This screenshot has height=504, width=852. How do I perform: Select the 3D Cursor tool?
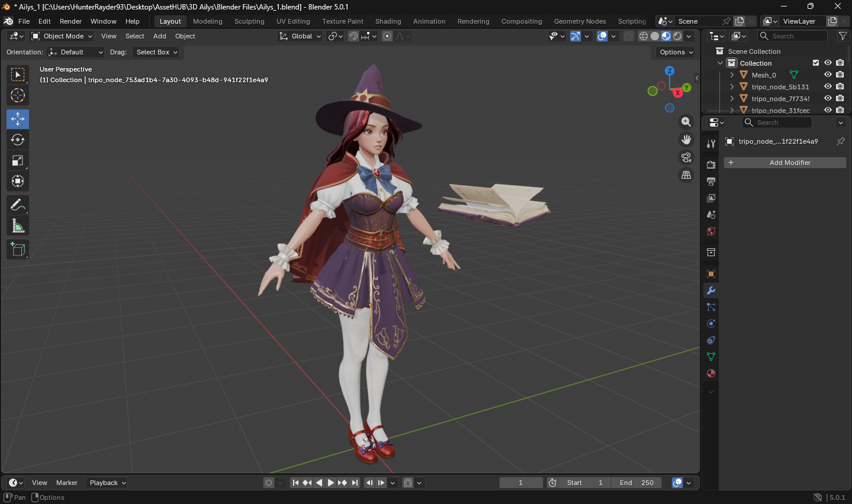click(x=18, y=95)
